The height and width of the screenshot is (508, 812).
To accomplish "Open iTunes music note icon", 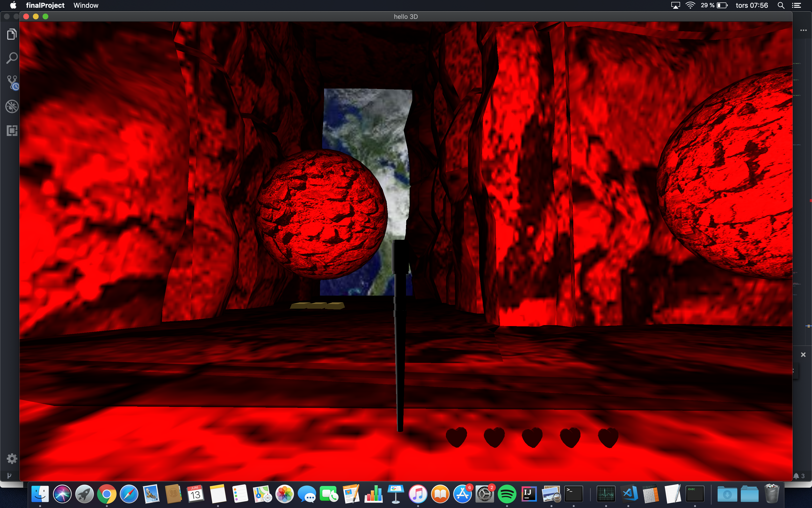I will (418, 494).
